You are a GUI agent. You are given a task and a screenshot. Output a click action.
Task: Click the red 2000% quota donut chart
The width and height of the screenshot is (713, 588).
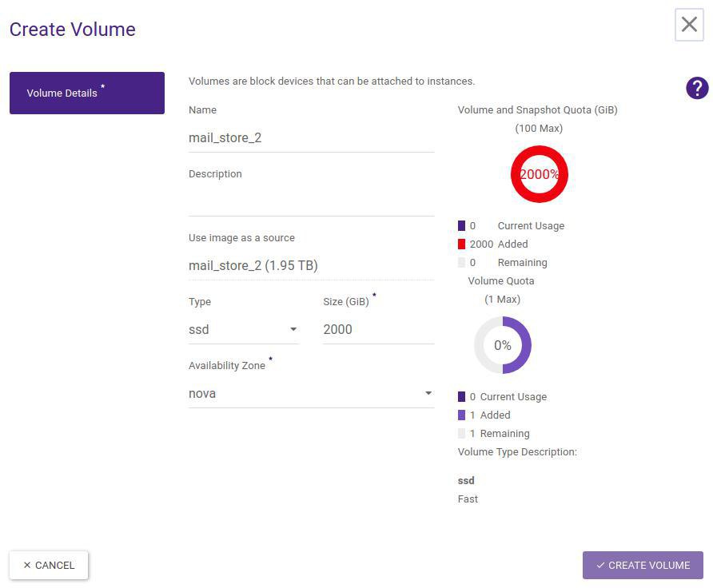540,174
